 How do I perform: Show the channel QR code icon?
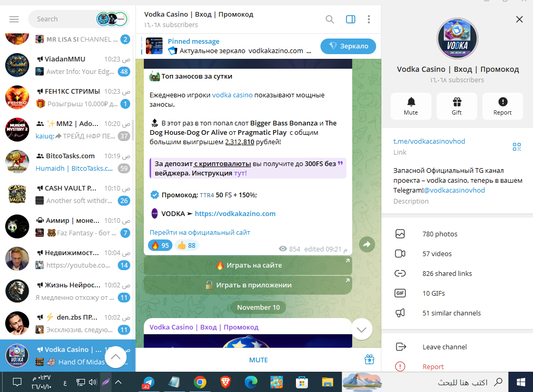(517, 147)
